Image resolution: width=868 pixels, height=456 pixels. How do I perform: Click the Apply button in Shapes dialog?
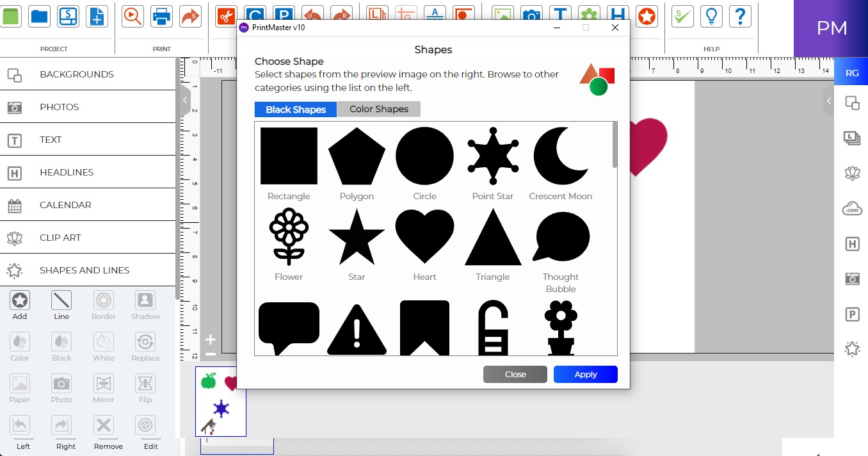(x=586, y=374)
